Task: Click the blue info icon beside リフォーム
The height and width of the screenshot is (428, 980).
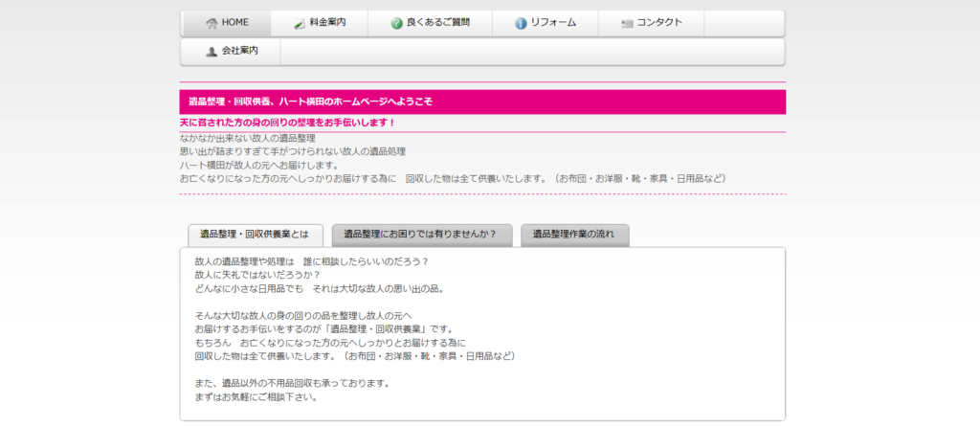Action: [521, 23]
